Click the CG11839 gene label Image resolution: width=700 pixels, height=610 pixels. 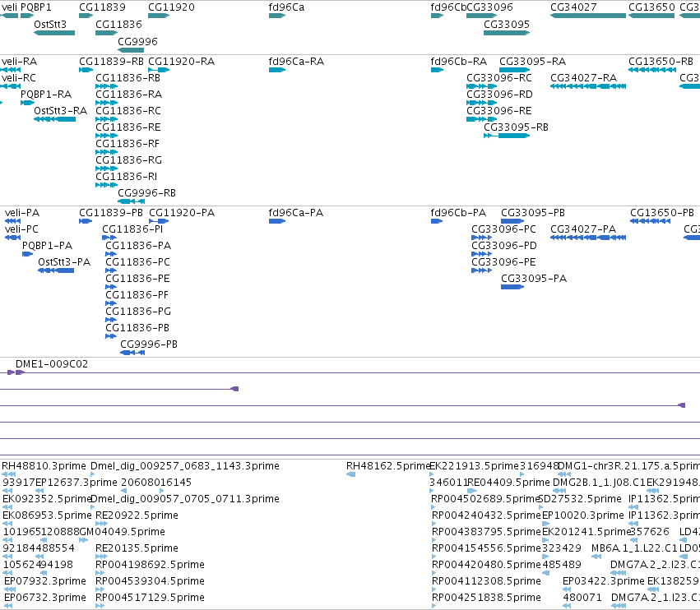[102, 7]
